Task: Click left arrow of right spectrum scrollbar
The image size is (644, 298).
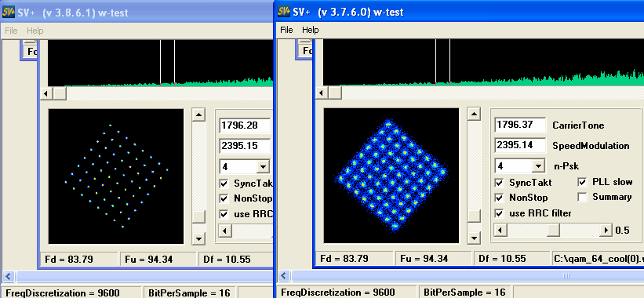Action: click(322, 93)
